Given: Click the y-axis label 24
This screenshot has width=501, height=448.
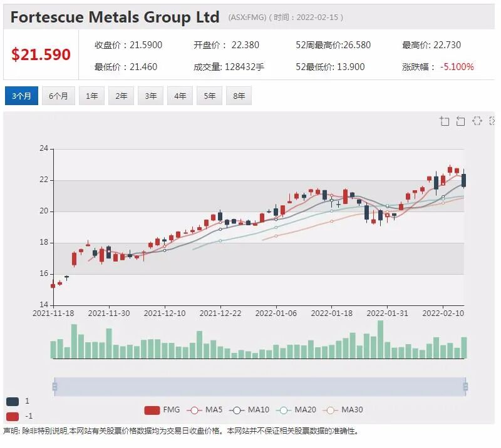Looking at the screenshot, I should click(44, 148).
